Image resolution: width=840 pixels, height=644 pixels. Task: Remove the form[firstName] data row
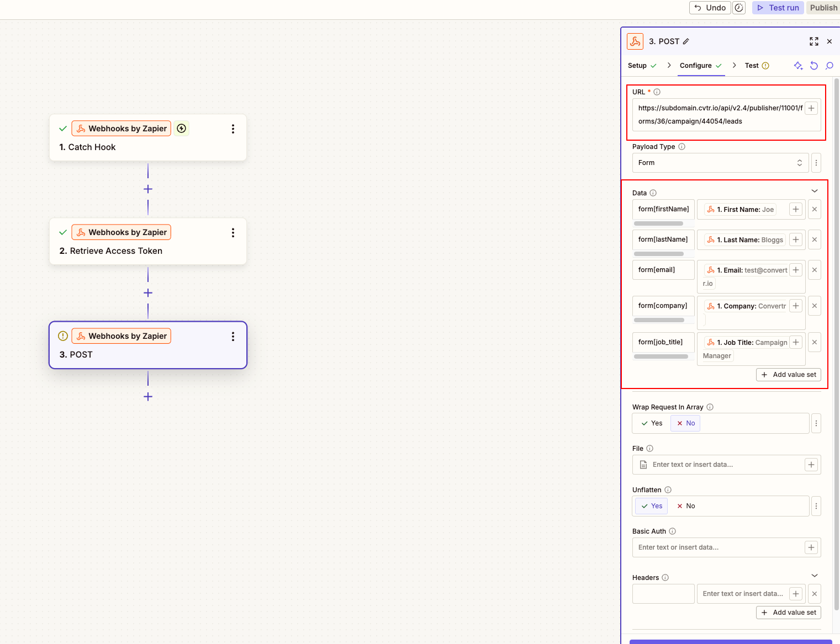tap(815, 209)
